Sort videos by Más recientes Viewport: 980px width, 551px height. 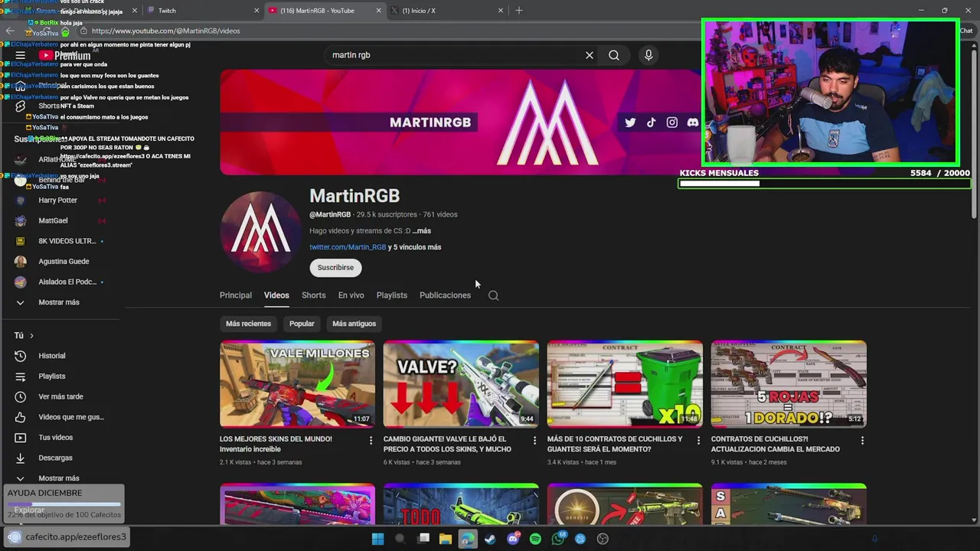[x=248, y=324]
